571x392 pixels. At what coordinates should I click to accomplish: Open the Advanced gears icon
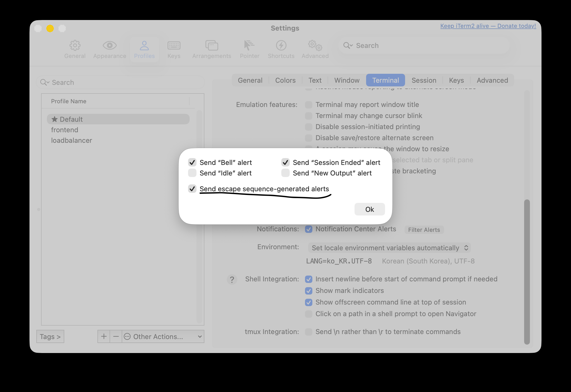pyautogui.click(x=315, y=46)
